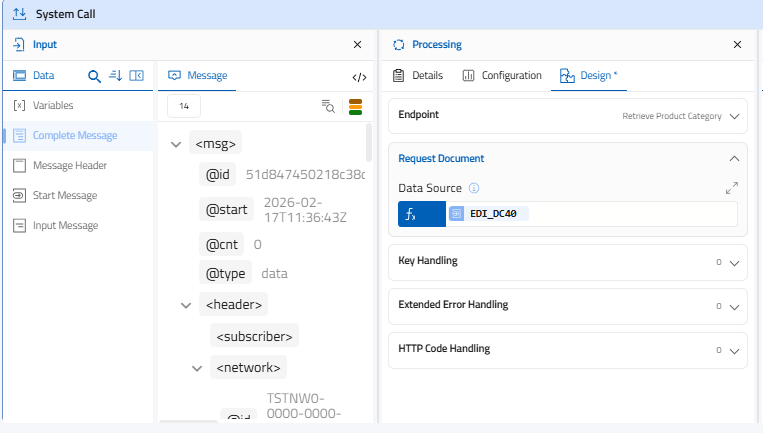Collapse the <network> tree node
The image size is (763, 433).
tap(197, 368)
